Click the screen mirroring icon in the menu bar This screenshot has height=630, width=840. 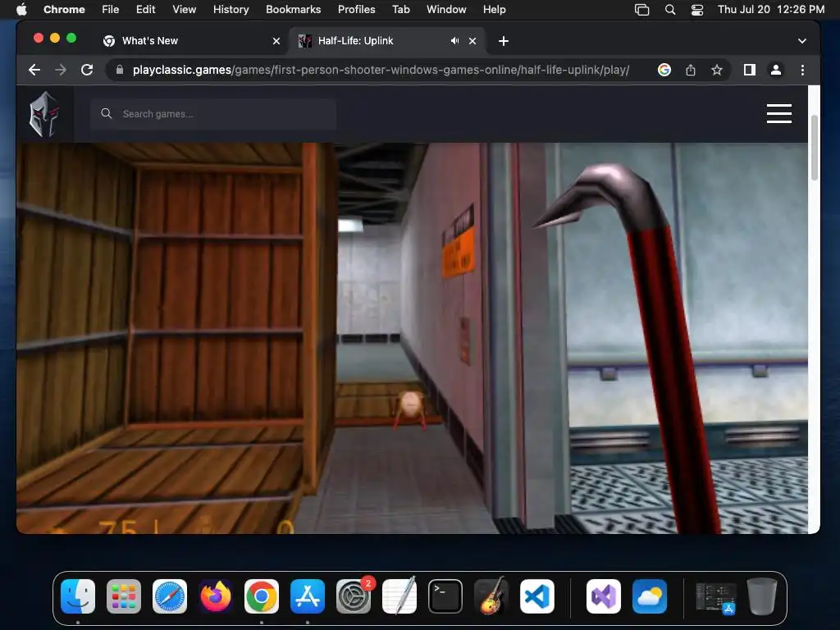(641, 9)
